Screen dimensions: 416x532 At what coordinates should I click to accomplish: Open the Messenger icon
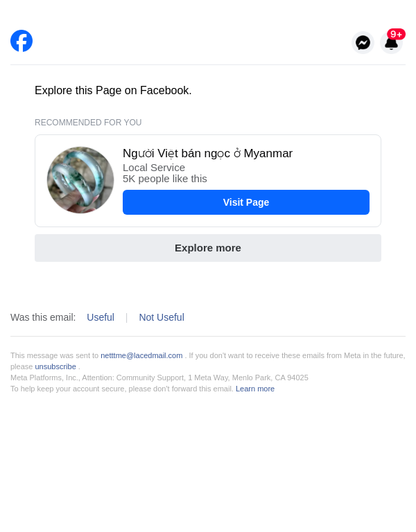click(363, 43)
